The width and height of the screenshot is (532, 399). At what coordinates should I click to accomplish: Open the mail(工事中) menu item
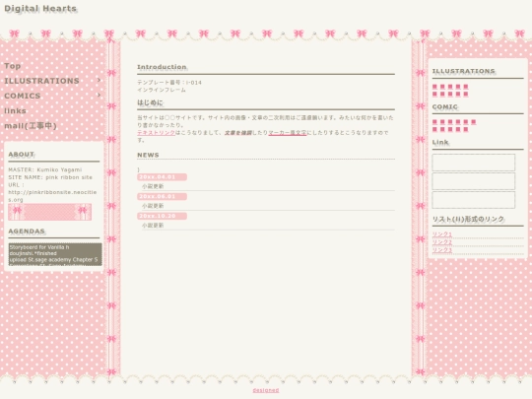click(x=31, y=125)
